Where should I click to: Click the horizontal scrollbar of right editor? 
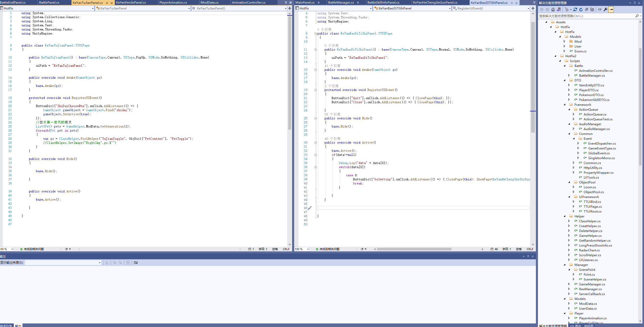(414, 249)
